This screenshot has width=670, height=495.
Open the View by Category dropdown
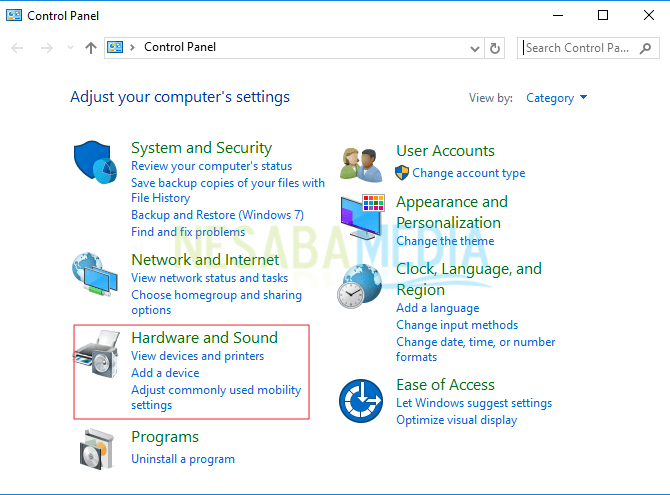[x=556, y=98]
